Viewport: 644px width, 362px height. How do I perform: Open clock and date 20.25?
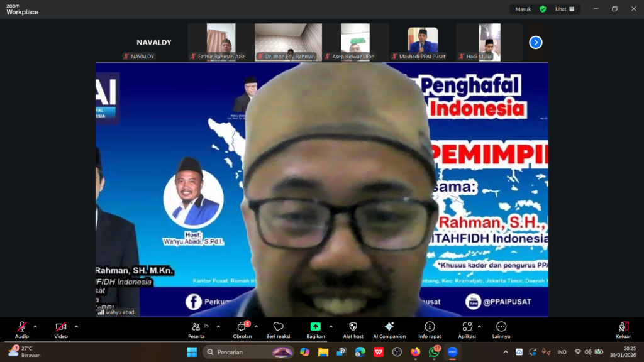tap(623, 352)
